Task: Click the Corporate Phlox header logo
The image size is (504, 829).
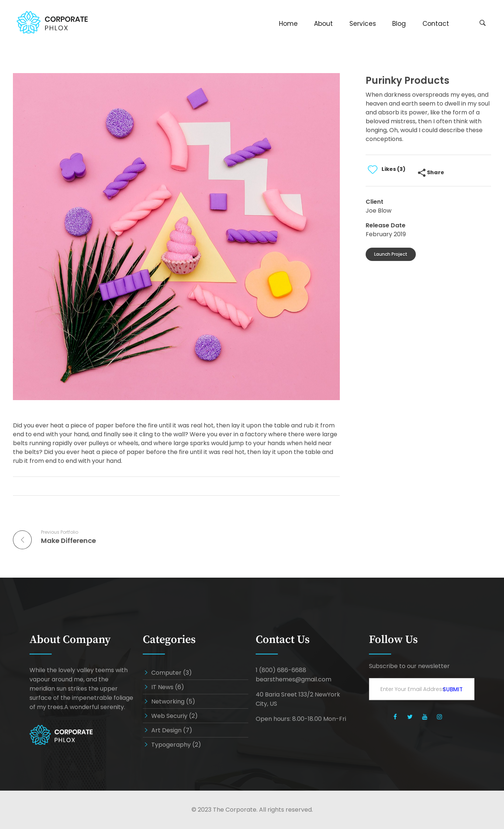Action: (52, 23)
